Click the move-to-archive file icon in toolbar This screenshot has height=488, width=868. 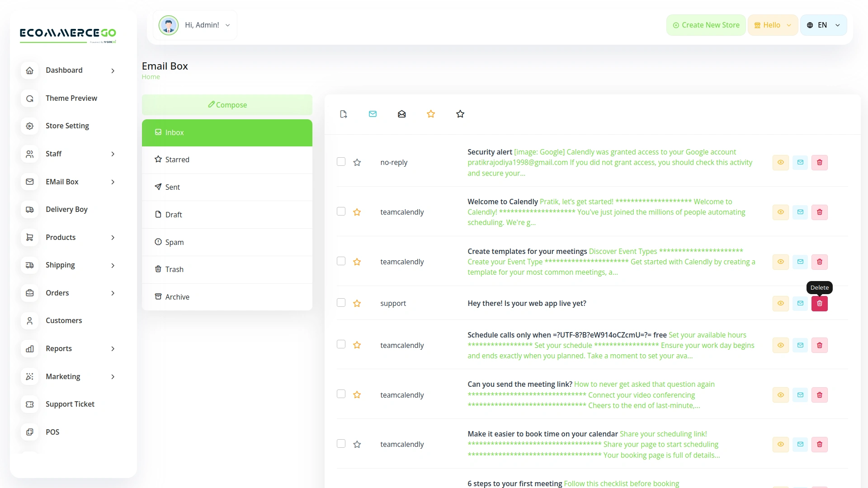(344, 114)
